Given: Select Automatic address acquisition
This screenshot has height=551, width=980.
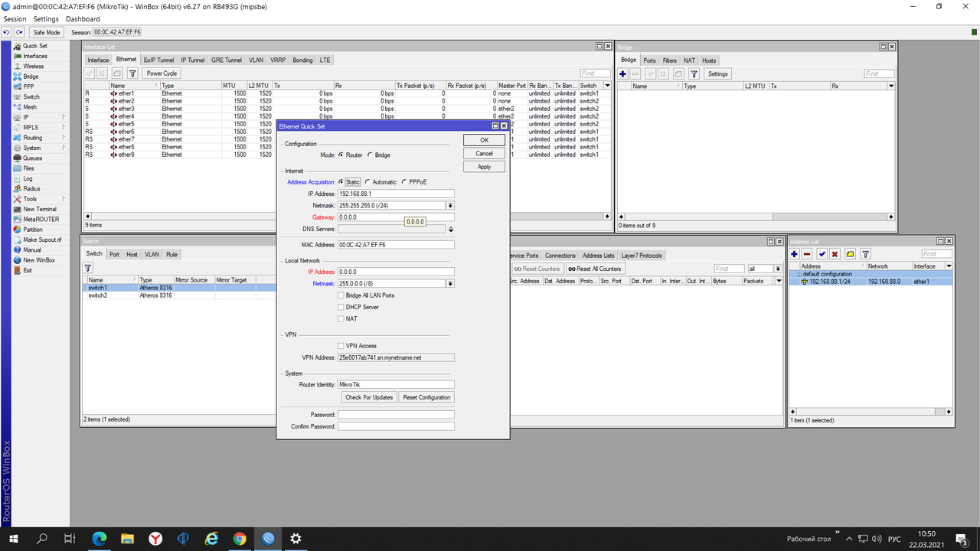Looking at the screenshot, I should (x=367, y=182).
